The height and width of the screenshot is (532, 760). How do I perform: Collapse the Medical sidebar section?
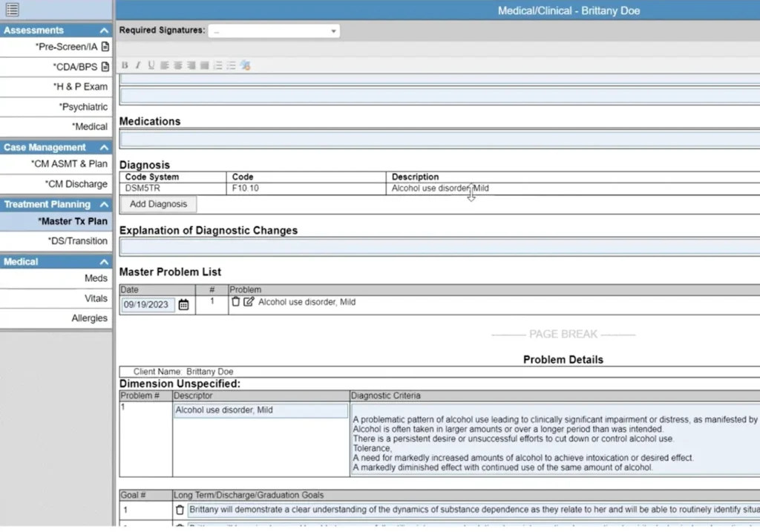click(104, 262)
